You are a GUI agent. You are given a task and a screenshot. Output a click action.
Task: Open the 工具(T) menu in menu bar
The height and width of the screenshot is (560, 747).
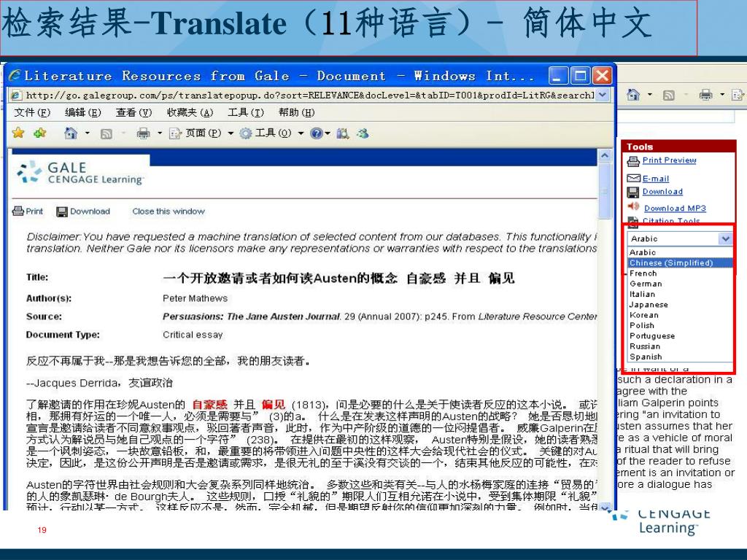click(x=245, y=112)
